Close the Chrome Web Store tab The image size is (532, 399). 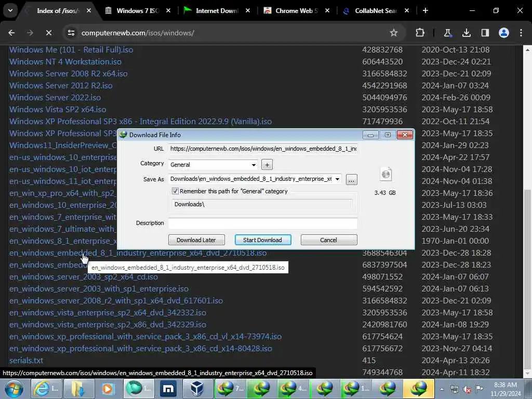click(x=327, y=10)
